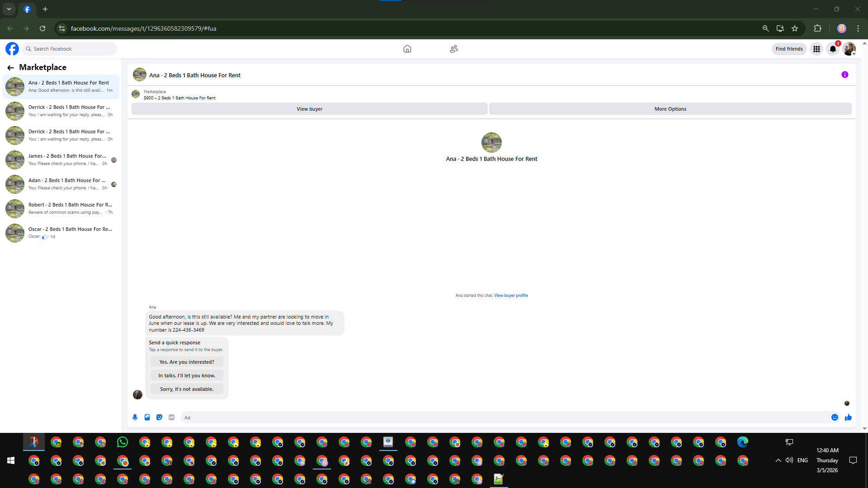View site information icon in address bar
868x488 pixels.
click(62, 28)
